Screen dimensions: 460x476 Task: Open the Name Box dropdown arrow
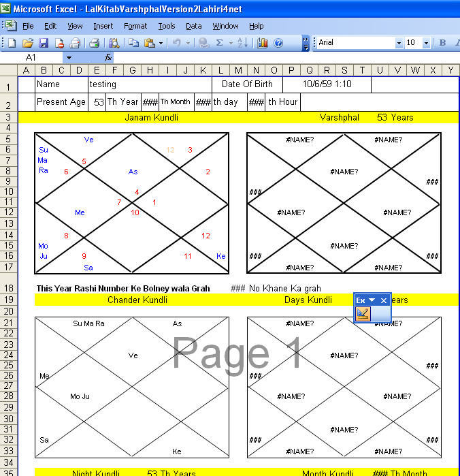(x=69, y=58)
